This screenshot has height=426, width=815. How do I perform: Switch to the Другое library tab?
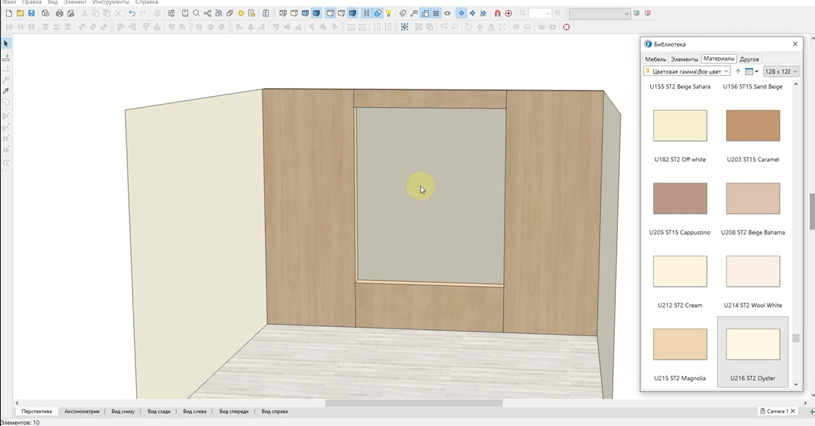click(x=749, y=59)
